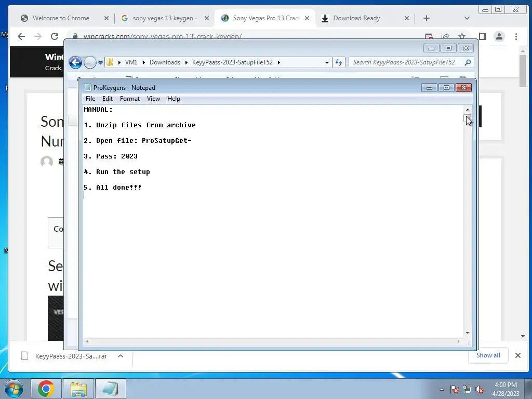Open Explorer address bar history dropdown

tap(327, 63)
